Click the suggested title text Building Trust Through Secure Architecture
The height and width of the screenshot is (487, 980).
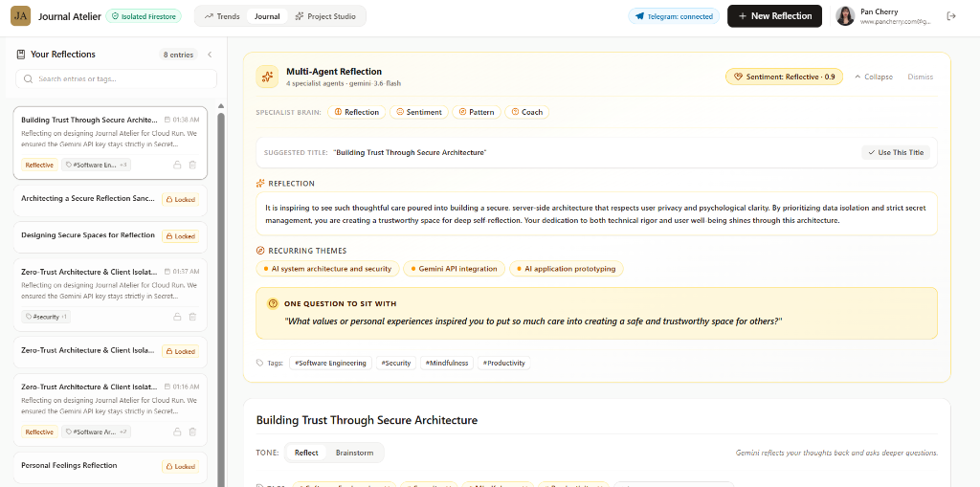pyautogui.click(x=410, y=152)
